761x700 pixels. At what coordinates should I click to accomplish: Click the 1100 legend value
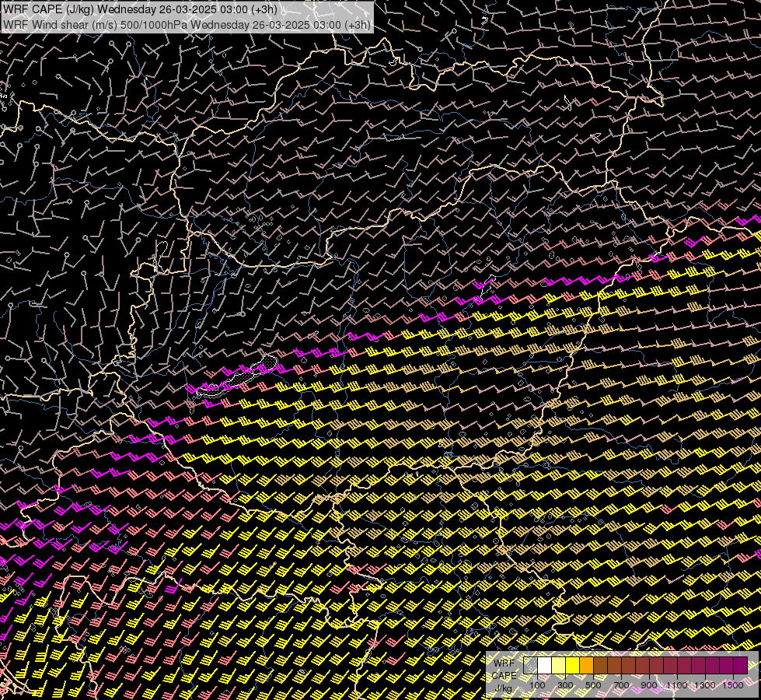pyautogui.click(x=677, y=685)
